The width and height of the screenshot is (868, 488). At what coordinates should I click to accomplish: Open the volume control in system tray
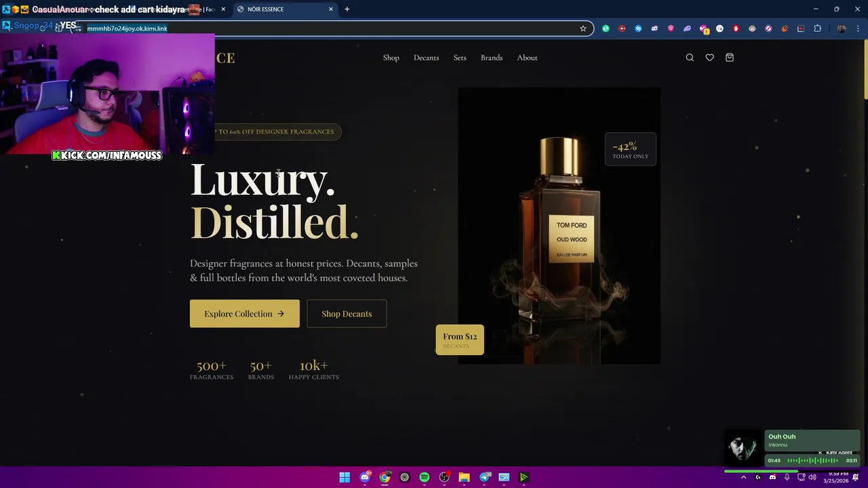(x=812, y=477)
